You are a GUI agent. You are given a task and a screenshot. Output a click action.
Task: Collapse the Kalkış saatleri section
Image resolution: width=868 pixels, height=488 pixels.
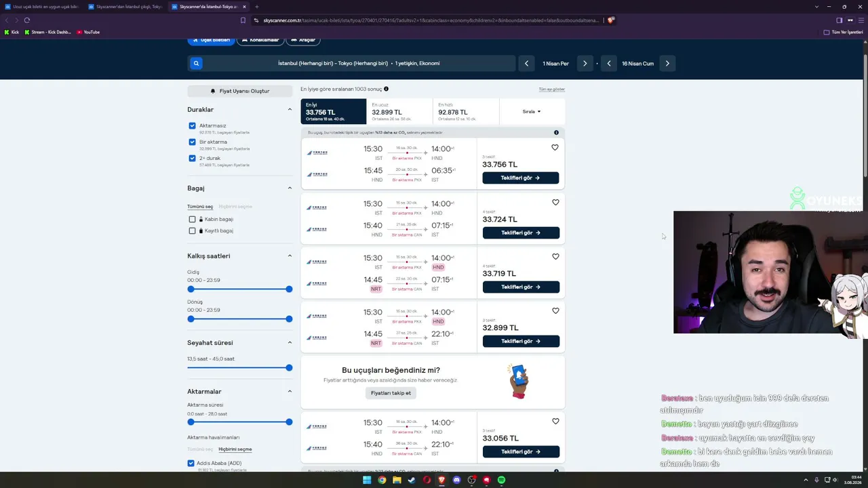tap(290, 256)
